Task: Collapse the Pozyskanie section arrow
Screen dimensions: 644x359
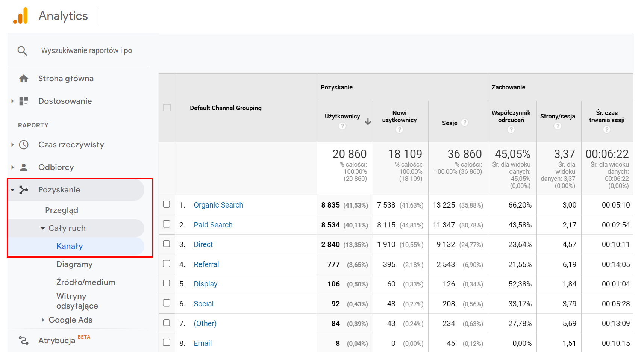Action: [x=12, y=190]
